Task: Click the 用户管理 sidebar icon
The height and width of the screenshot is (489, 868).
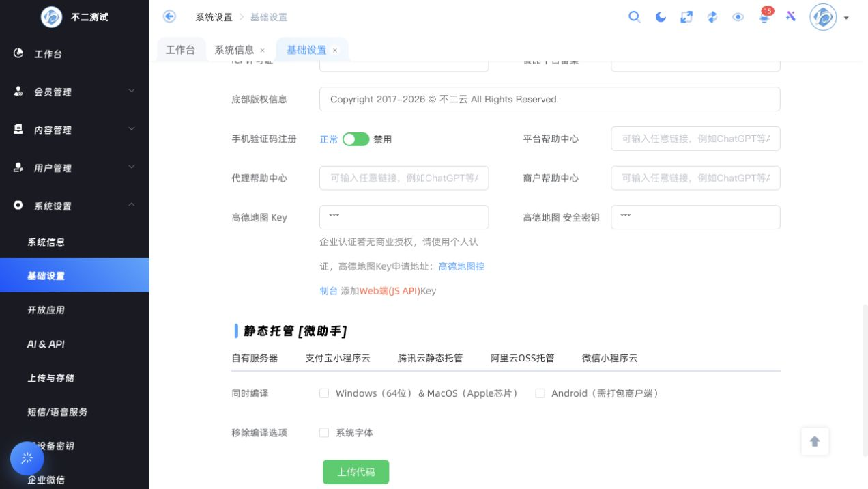Action: (x=18, y=167)
